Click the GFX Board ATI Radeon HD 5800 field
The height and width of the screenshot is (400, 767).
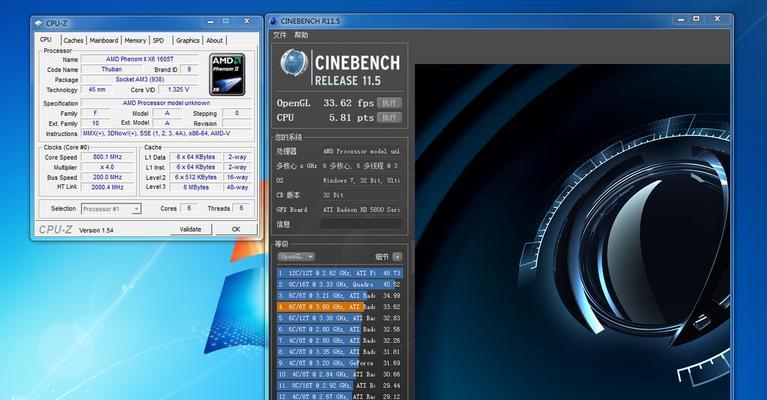(361, 209)
